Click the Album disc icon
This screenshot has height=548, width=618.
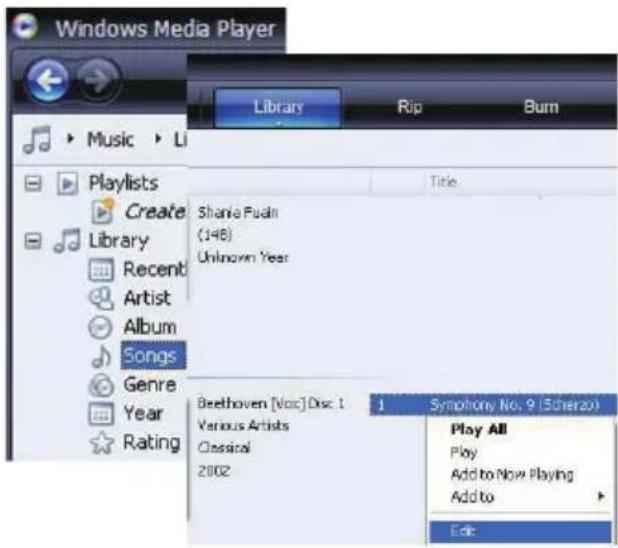(x=101, y=327)
